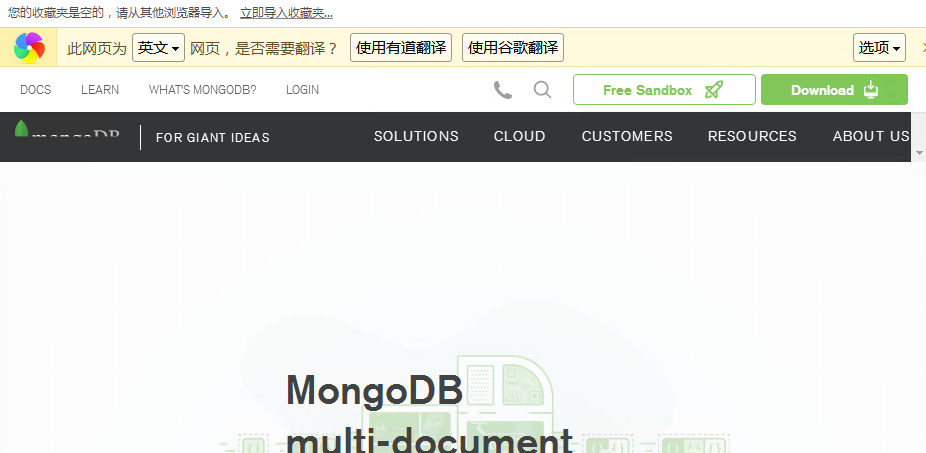Click the green Download button
Viewport: 926px width, 453px height.
(833, 90)
